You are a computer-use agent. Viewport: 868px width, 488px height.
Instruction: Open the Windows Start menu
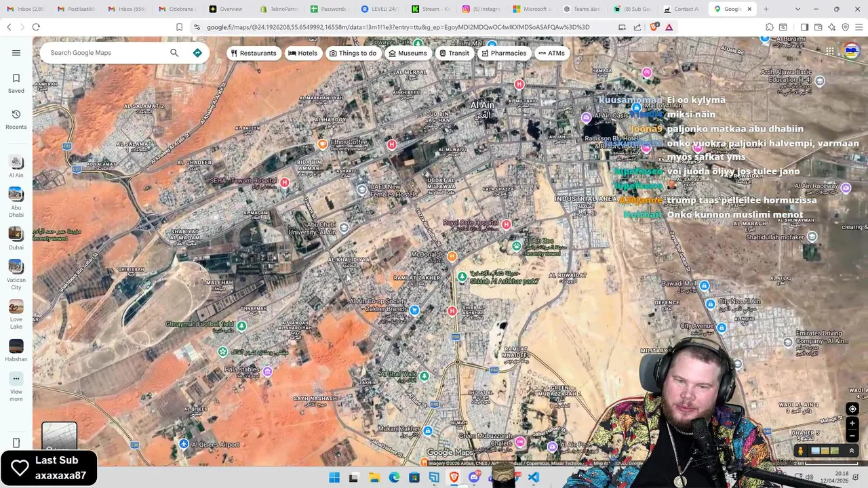coord(334,478)
